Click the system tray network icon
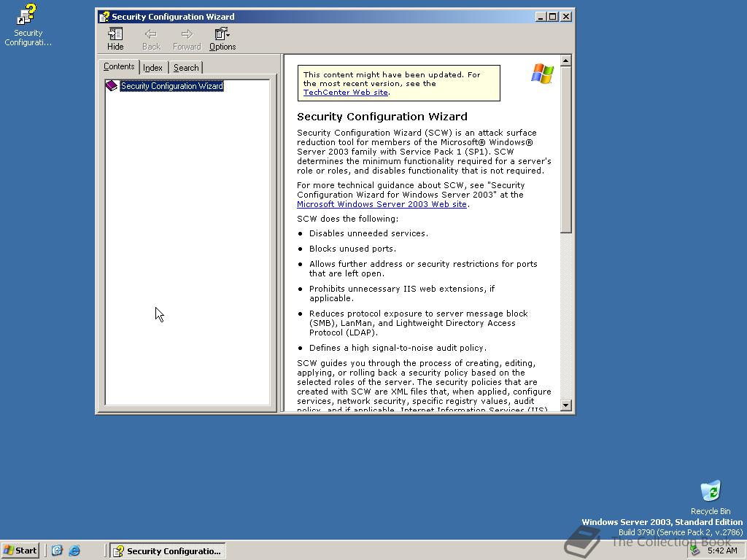The width and height of the screenshot is (747, 560). pos(694,551)
